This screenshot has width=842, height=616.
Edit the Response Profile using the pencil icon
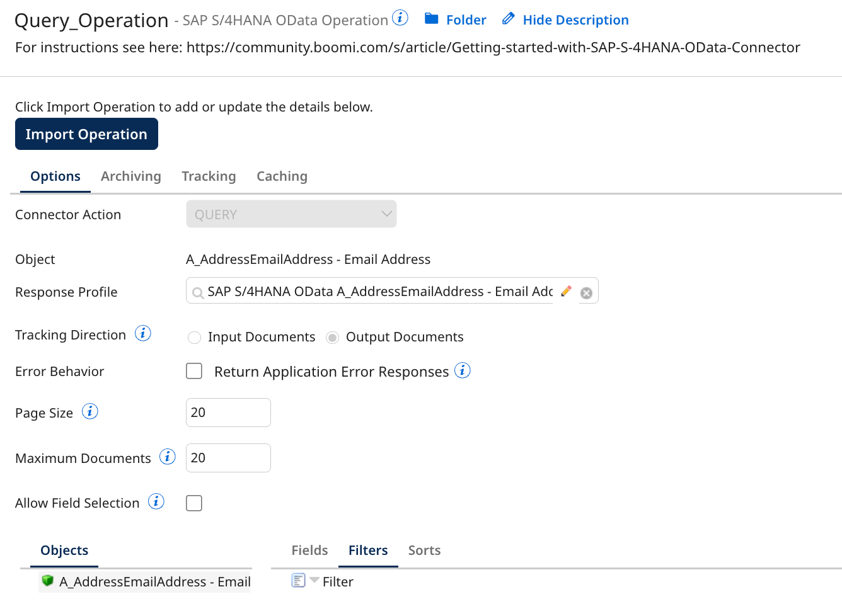click(x=566, y=291)
